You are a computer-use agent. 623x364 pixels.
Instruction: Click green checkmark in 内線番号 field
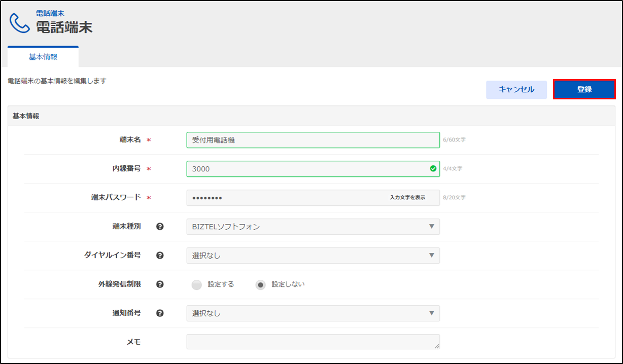[x=433, y=169]
